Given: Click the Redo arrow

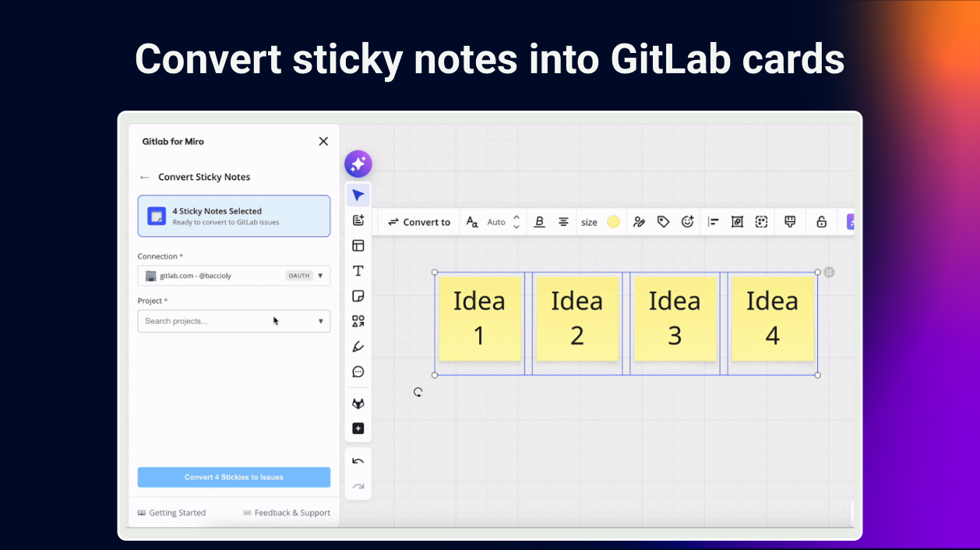Looking at the screenshot, I should coord(358,487).
